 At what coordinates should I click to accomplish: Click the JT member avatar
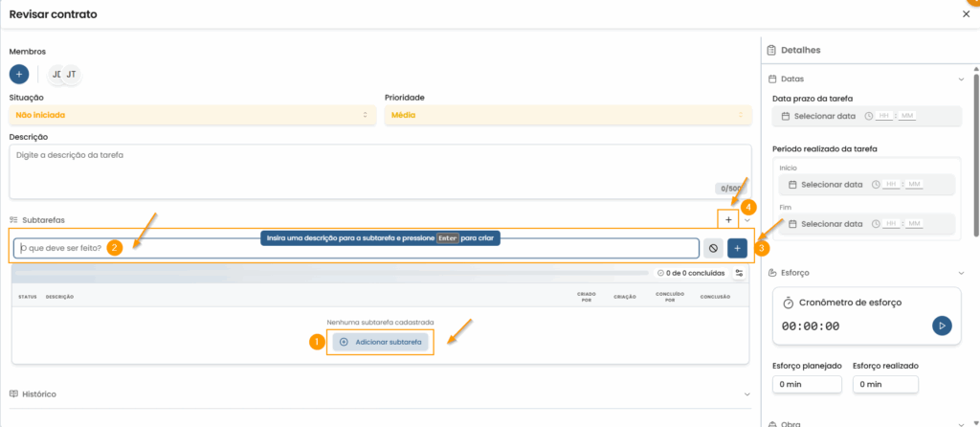[72, 74]
